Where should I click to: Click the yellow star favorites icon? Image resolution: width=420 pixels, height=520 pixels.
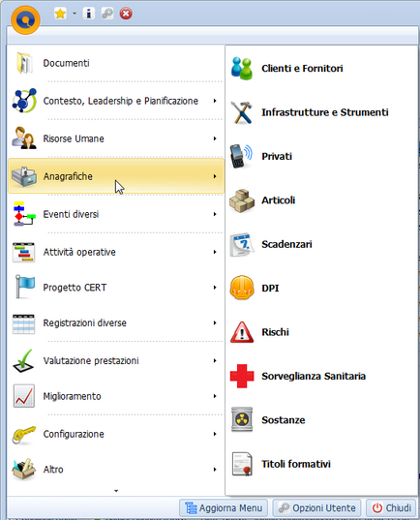click(x=60, y=14)
